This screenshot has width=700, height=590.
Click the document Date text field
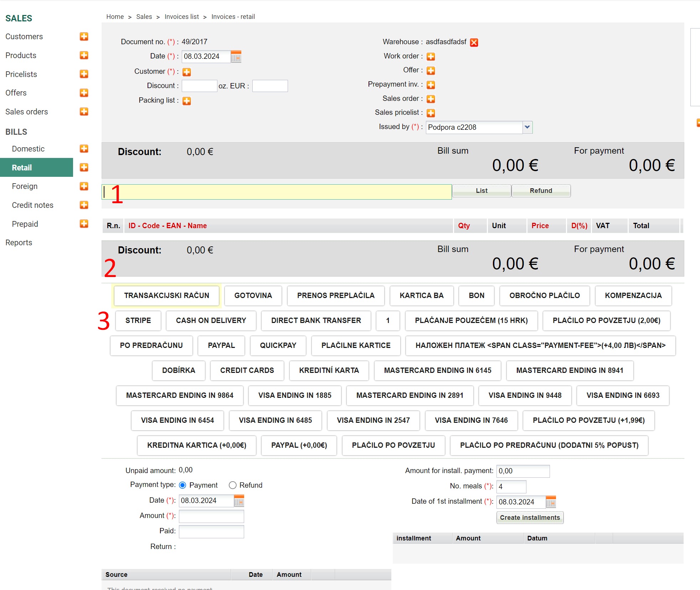[206, 56]
